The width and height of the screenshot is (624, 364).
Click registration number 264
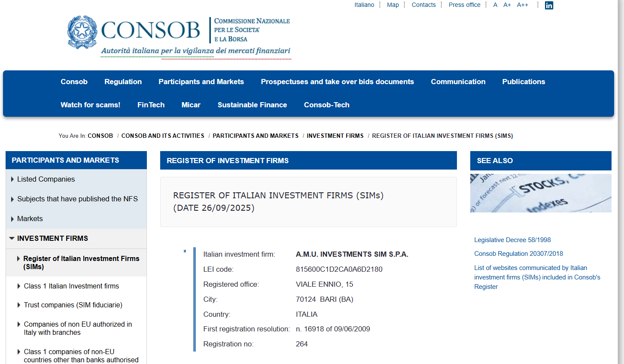click(x=301, y=344)
